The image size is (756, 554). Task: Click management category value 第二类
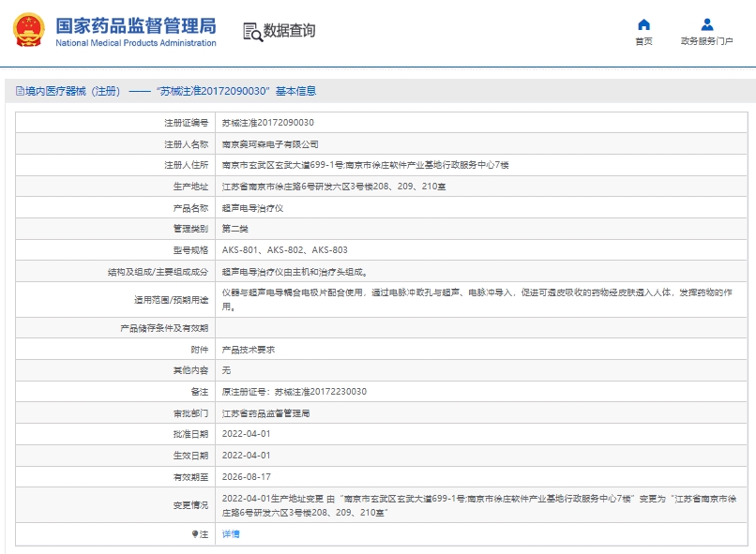234,229
